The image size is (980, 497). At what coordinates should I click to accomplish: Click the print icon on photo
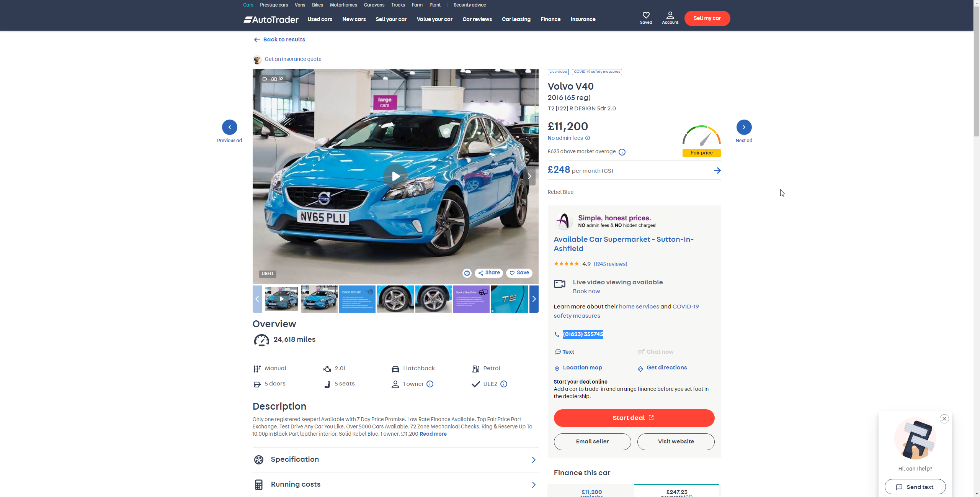[x=467, y=273]
